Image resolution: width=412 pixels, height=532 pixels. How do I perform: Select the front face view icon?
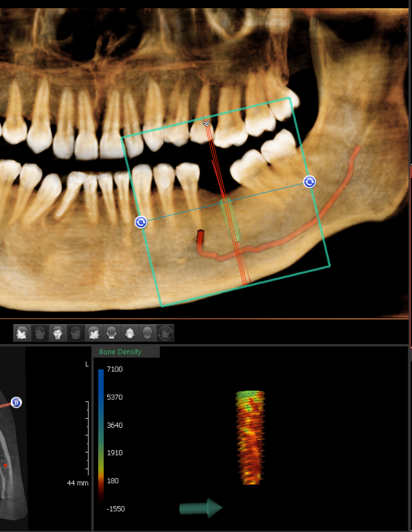58,333
